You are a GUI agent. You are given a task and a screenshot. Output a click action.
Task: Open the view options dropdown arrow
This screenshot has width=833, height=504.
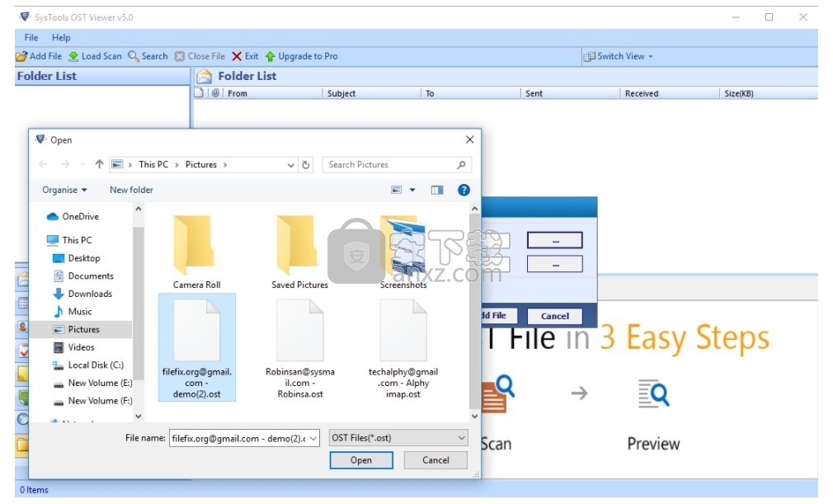pos(412,190)
